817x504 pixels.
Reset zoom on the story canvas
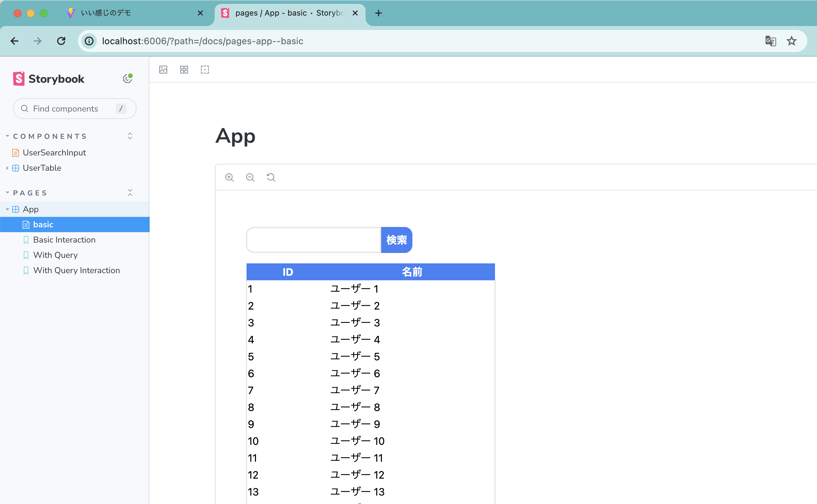click(271, 177)
